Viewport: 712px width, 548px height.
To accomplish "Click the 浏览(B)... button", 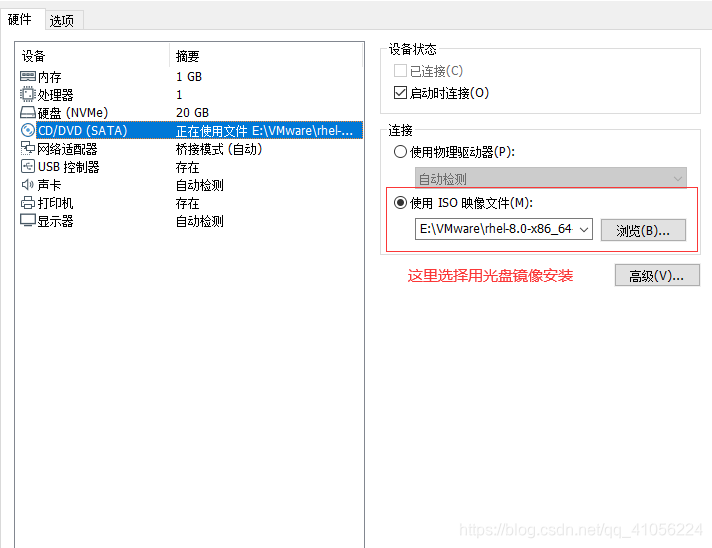I will (x=643, y=230).
